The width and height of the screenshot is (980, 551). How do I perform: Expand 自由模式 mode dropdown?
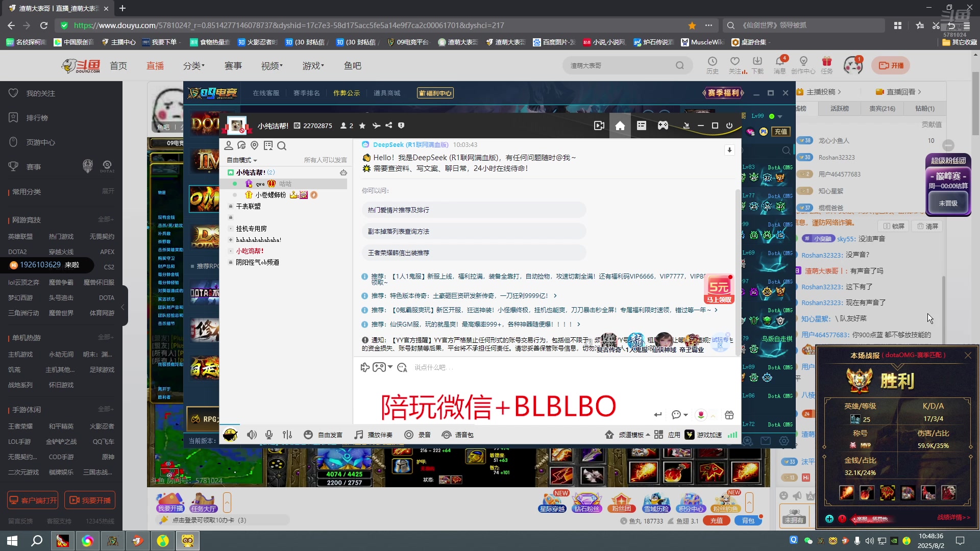(x=242, y=160)
